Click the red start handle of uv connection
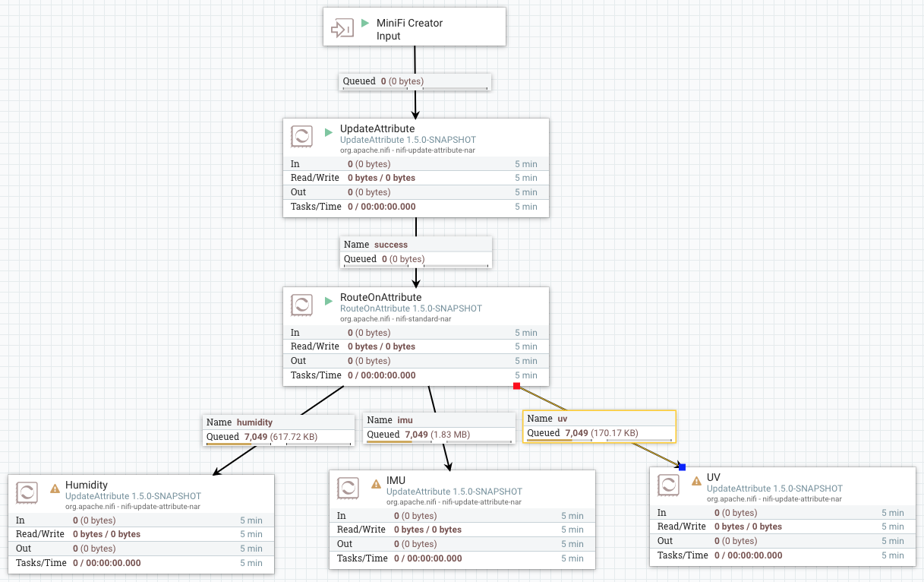Viewport: 924px width, 582px height. point(516,386)
